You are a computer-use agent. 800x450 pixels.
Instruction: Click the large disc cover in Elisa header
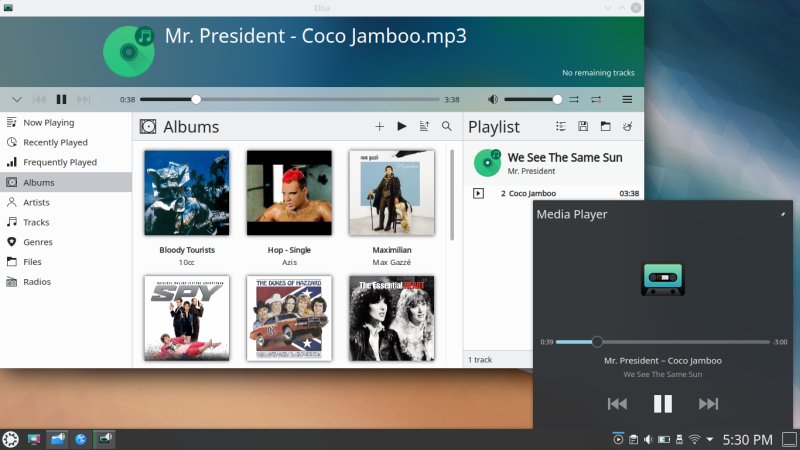(129, 52)
